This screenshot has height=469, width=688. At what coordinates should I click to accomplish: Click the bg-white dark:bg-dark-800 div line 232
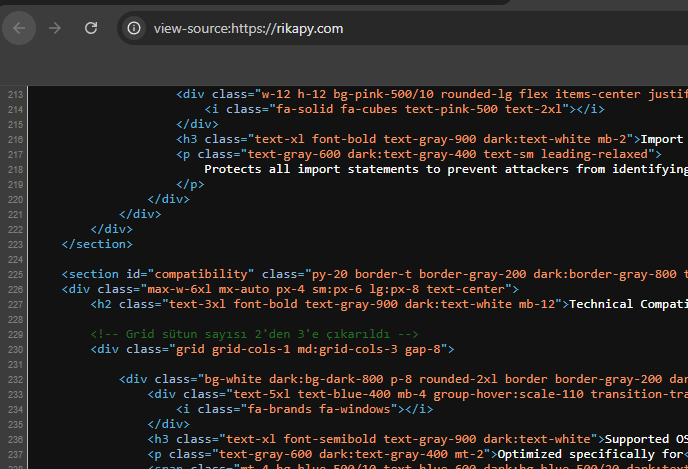(403, 379)
